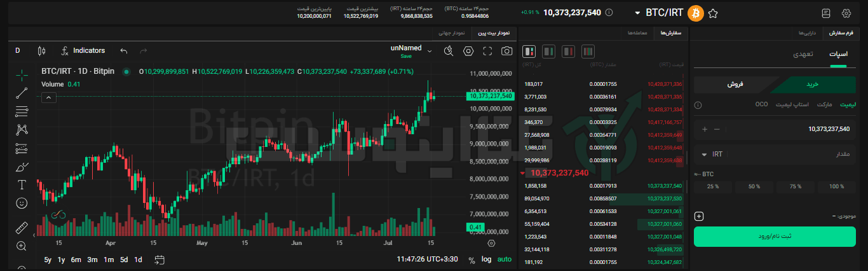The height and width of the screenshot is (271, 868).
Task: Toggle the فروش (sell) side
Action: point(736,84)
